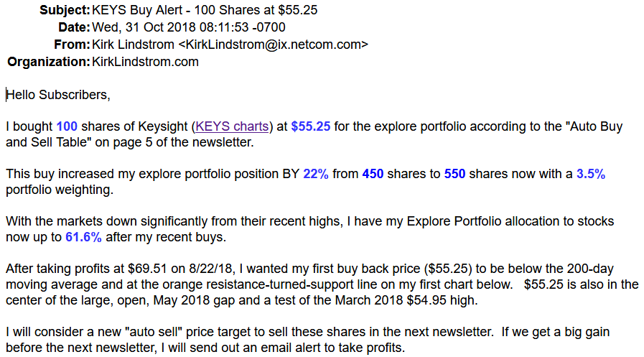
Task: Click the blue "22%" increase figure
Action: coord(316,174)
